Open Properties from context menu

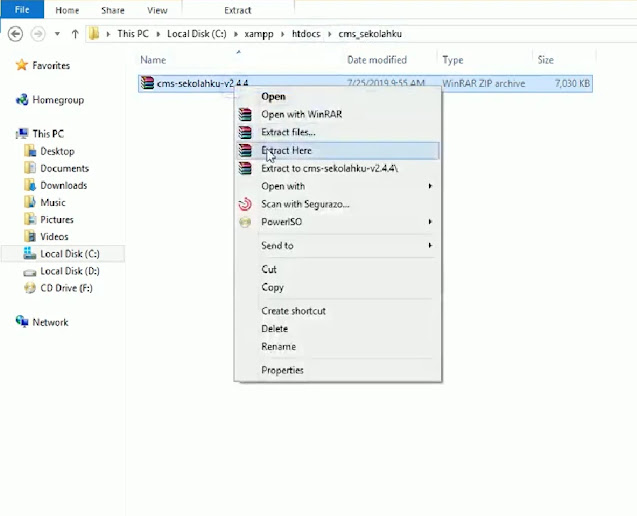(338, 370)
